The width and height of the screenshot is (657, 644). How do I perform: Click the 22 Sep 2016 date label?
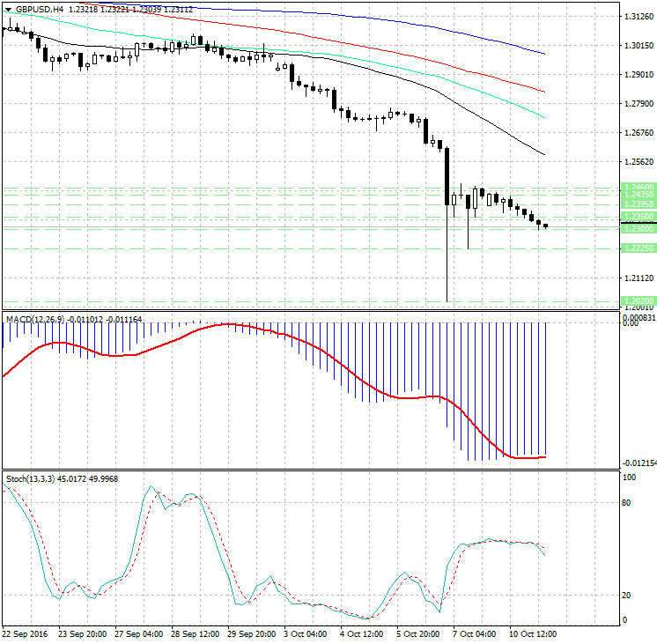(x=27, y=633)
